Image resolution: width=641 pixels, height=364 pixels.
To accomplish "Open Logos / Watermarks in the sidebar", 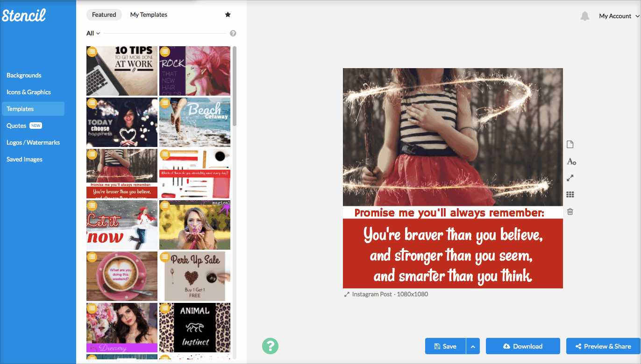I will click(x=33, y=142).
